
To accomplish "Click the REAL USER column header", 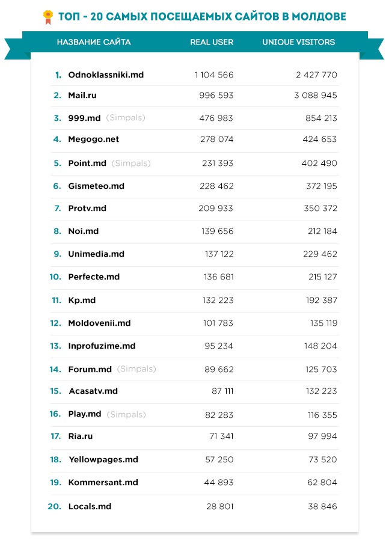I will click(x=212, y=43).
